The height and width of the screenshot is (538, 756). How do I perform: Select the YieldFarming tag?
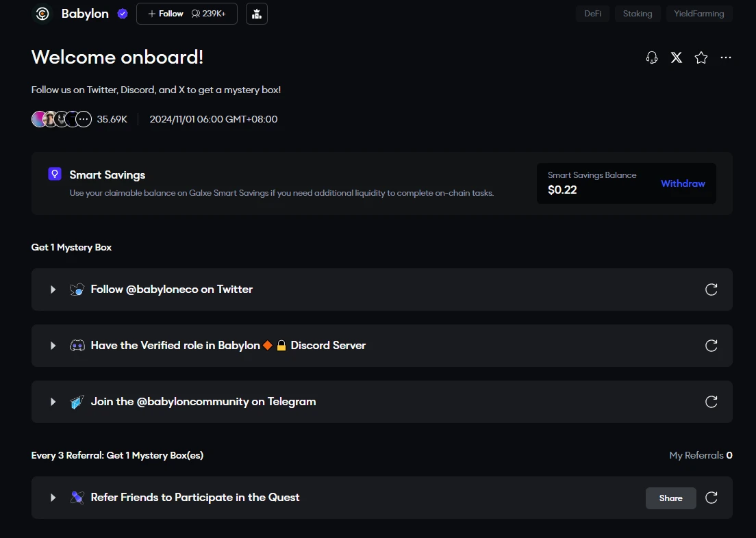(698, 14)
